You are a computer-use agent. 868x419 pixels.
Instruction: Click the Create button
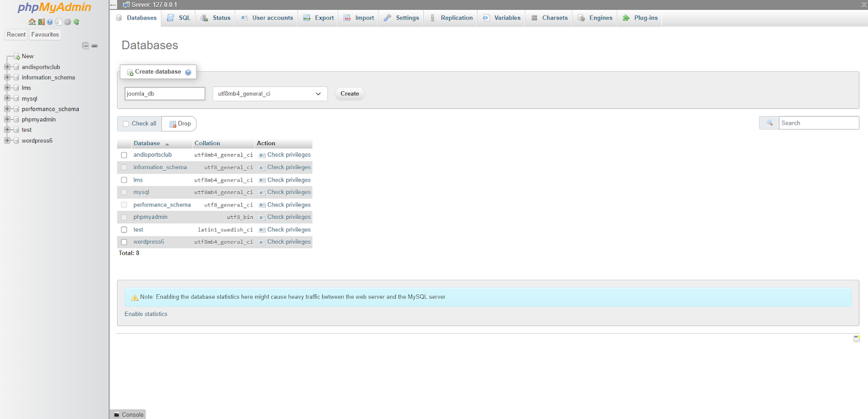pyautogui.click(x=350, y=94)
